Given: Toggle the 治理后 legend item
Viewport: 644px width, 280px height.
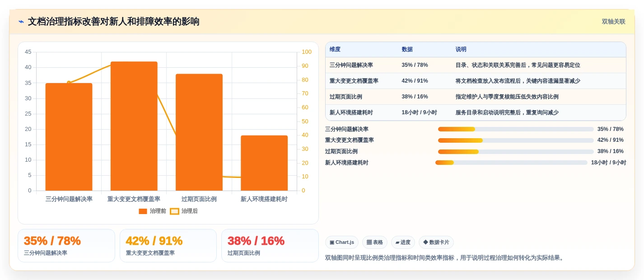Looking at the screenshot, I should 184,211.
